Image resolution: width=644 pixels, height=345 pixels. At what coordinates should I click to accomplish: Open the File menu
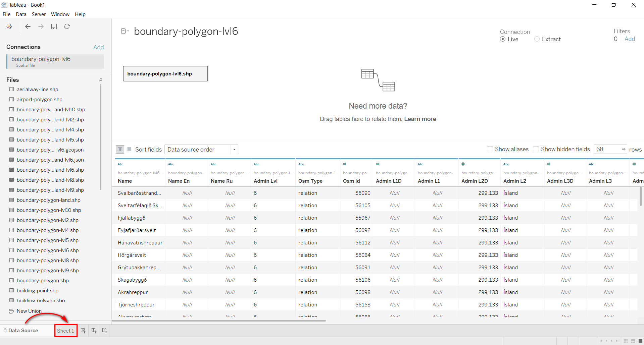tap(6, 14)
